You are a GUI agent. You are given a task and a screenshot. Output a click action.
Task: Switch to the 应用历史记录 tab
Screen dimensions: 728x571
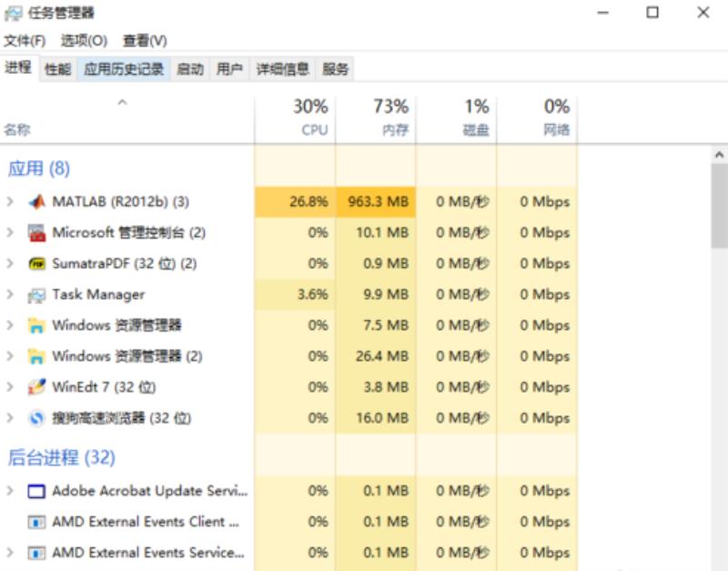tap(124, 69)
